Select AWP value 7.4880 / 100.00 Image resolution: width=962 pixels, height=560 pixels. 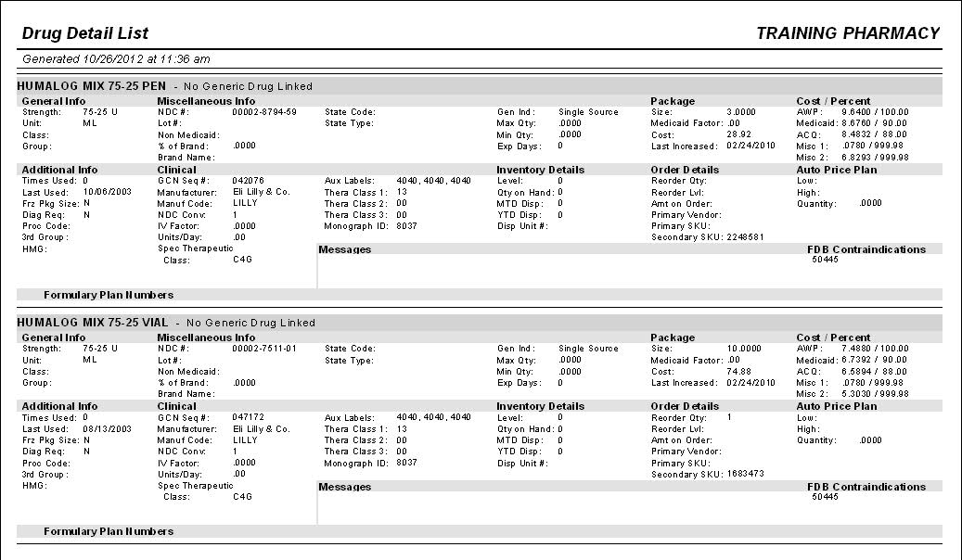pyautogui.click(x=876, y=349)
